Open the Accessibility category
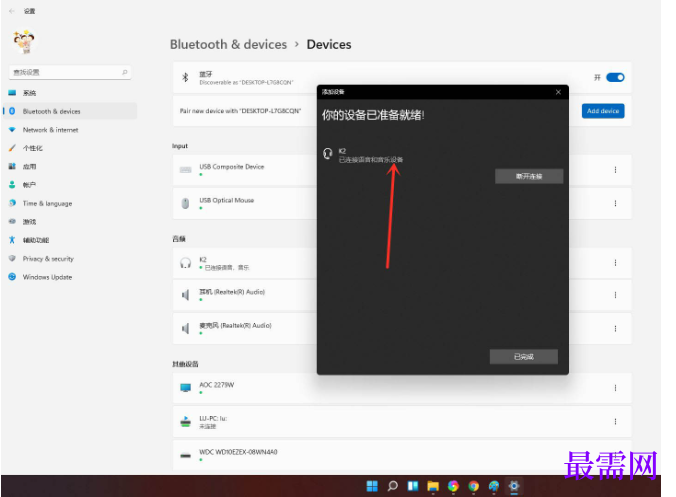Image resolution: width=676 pixels, height=497 pixels. [70, 240]
